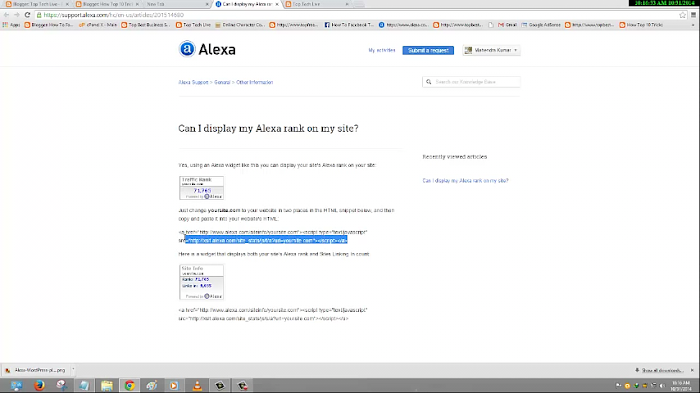Open the Apps bookmarks shortcut

11,25
